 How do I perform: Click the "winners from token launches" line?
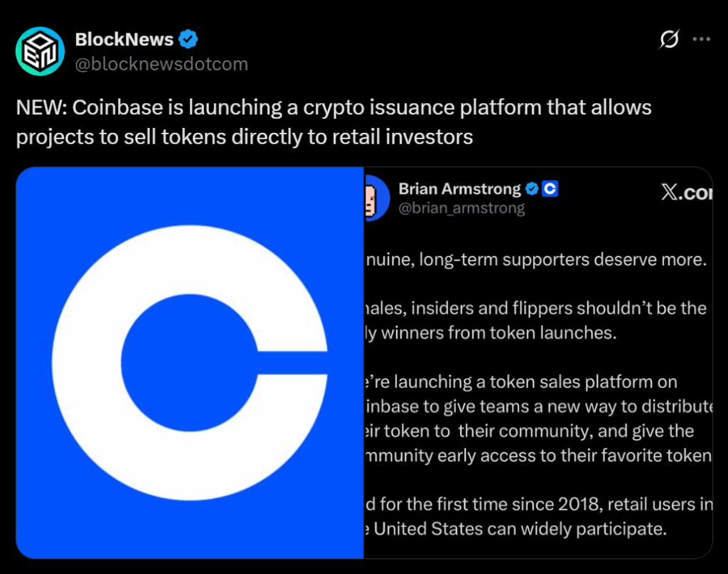click(x=489, y=332)
